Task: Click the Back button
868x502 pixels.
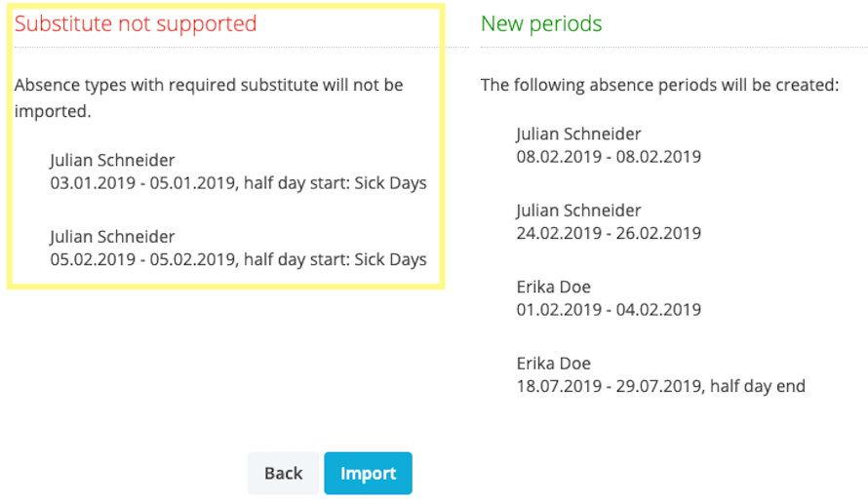Action: 284,473
